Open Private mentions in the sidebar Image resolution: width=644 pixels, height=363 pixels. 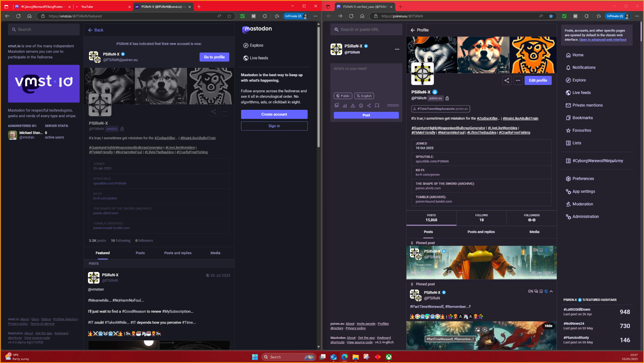584,105
